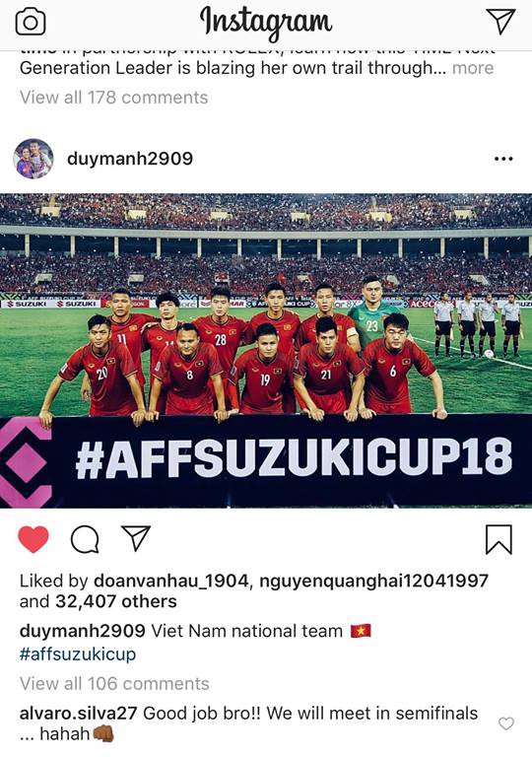The width and height of the screenshot is (532, 757).
Task: Open alvaro.silva27 commenter profile
Action: click(x=79, y=713)
